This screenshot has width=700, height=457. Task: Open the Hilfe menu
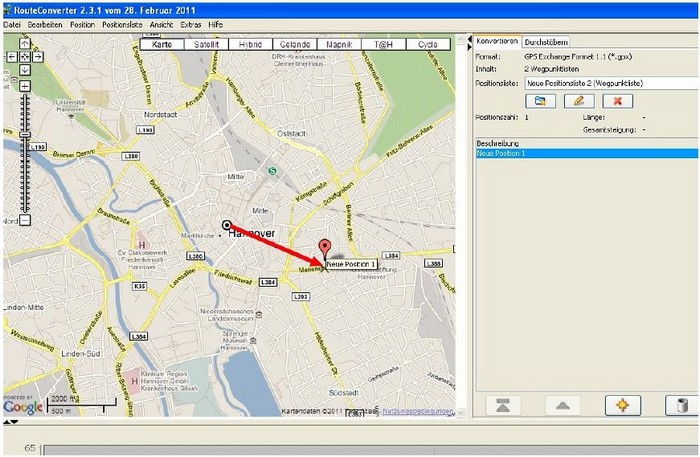(216, 25)
